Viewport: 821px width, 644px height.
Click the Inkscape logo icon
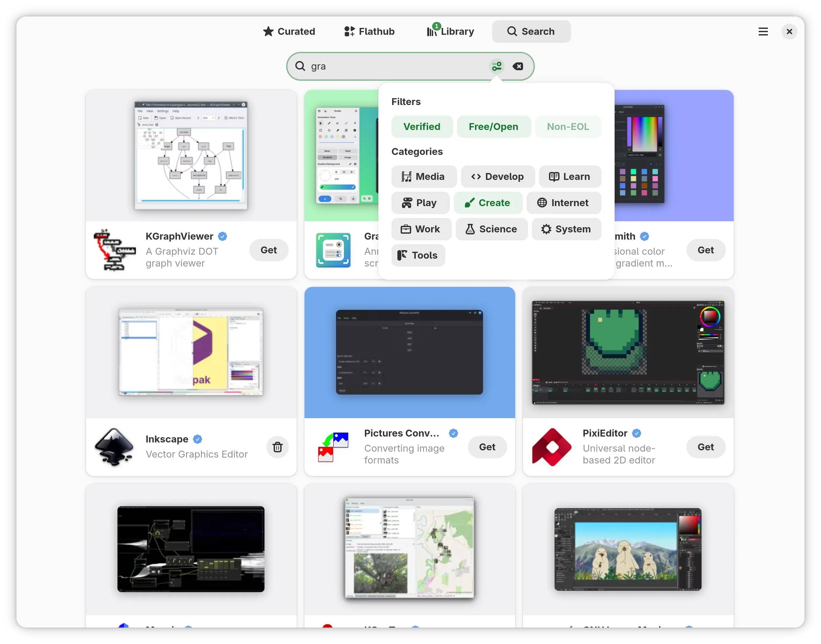(x=114, y=447)
